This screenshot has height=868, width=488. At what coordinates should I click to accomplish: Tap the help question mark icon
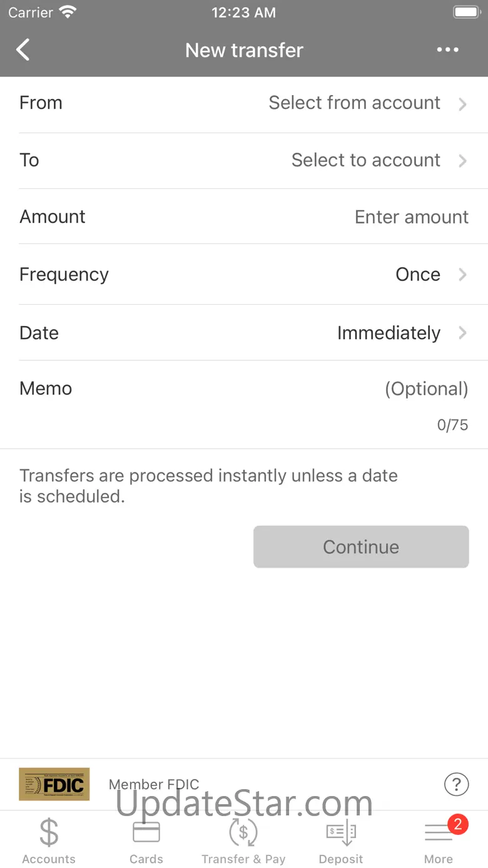(x=456, y=784)
